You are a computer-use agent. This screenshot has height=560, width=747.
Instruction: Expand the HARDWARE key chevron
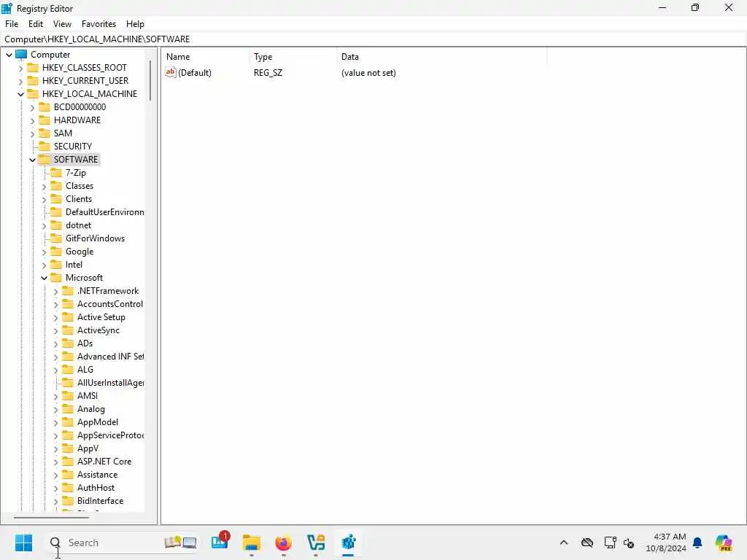[x=32, y=120]
